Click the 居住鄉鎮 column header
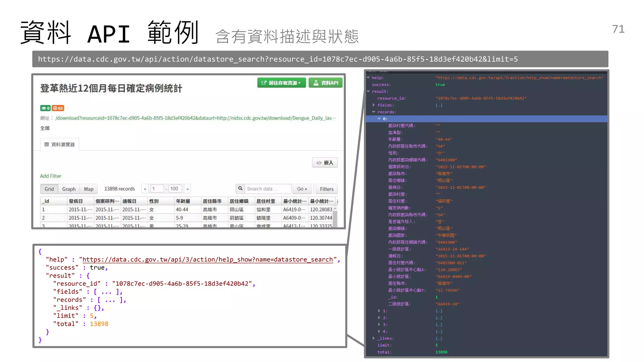Image resolution: width=644 pixels, height=362 pixels. pyautogui.click(x=241, y=201)
